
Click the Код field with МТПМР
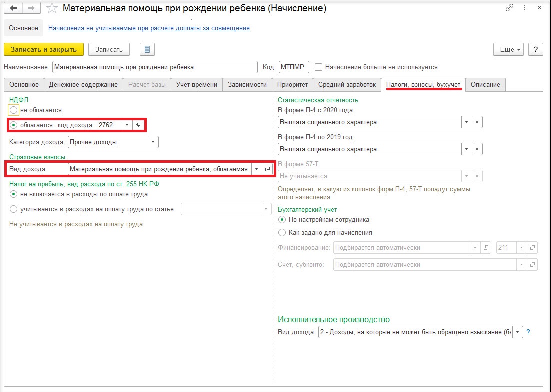point(294,67)
